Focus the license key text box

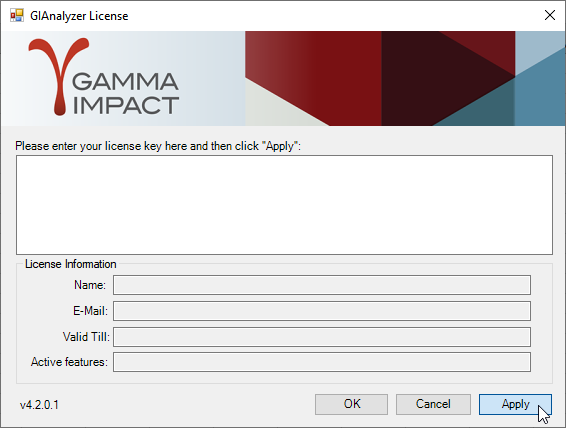pyautogui.click(x=284, y=205)
